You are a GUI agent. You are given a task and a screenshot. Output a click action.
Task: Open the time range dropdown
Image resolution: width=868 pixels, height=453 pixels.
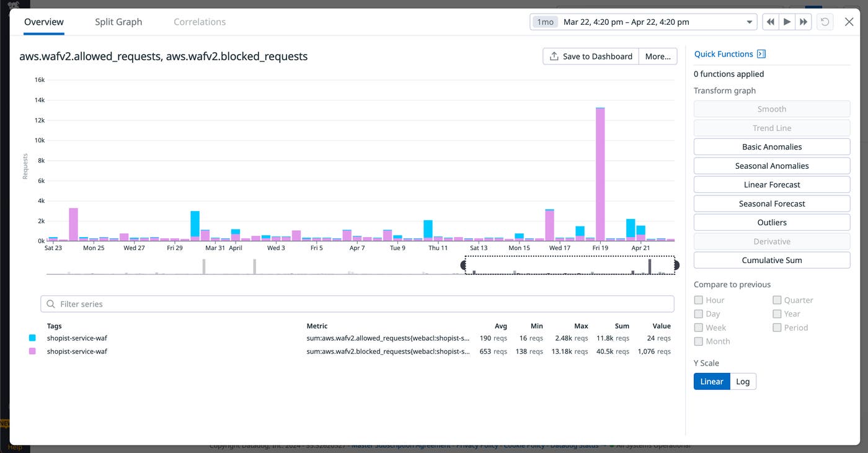tap(748, 21)
